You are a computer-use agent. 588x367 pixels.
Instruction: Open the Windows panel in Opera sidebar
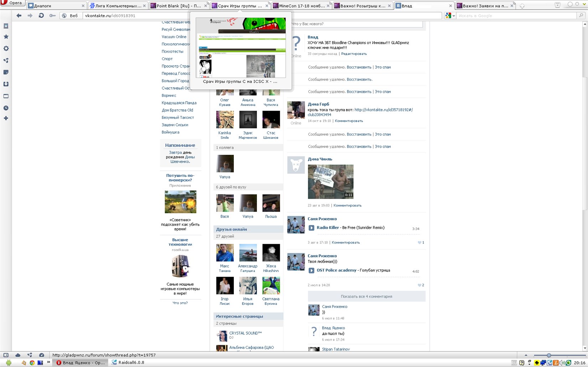tap(6, 96)
